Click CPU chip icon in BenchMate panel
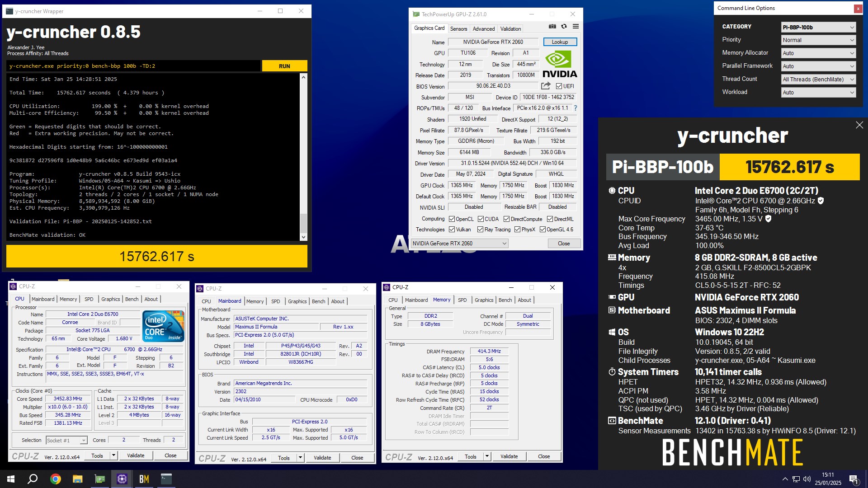 (x=612, y=191)
